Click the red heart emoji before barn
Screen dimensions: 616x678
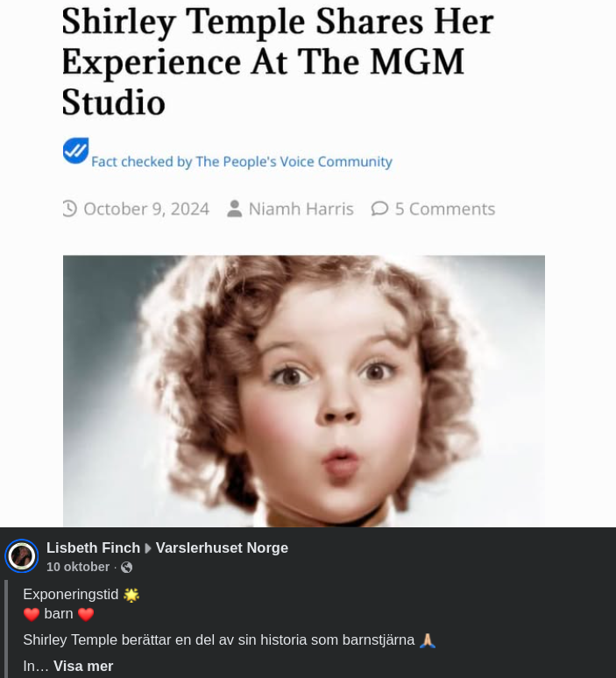tap(32, 614)
